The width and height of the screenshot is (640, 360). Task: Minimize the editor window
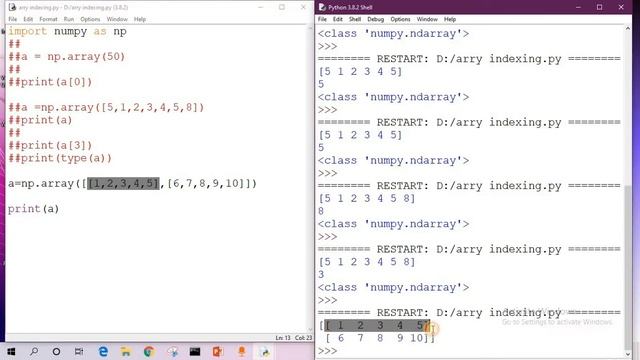(x=261, y=7)
